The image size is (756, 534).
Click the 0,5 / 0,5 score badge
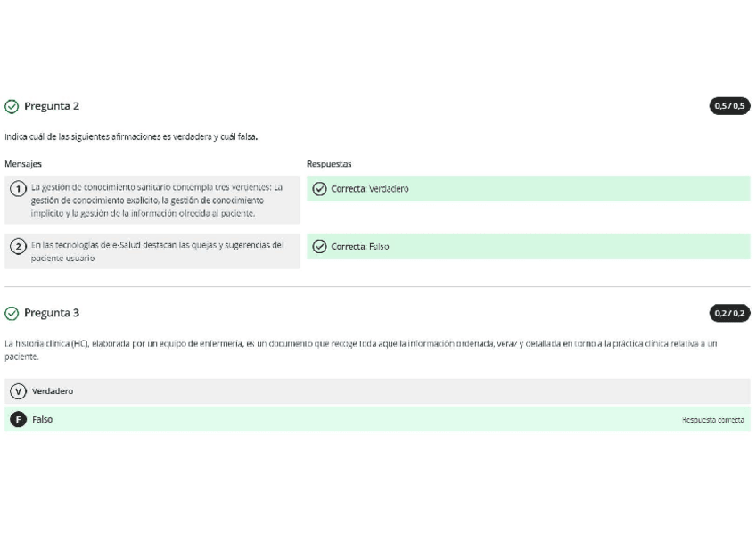click(x=729, y=106)
